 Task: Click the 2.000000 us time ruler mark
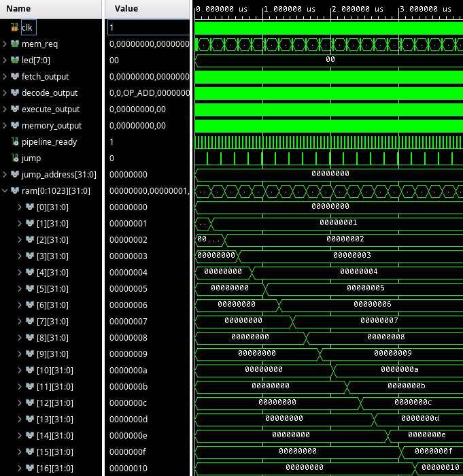point(358,9)
